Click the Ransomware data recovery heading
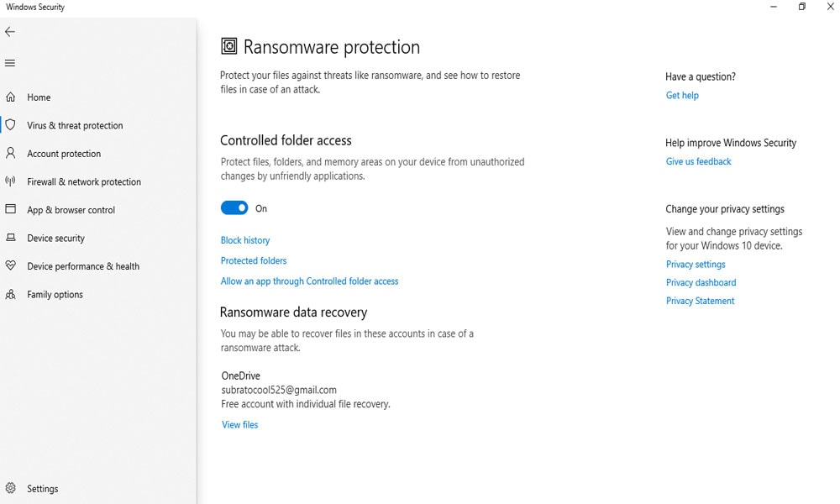The width and height of the screenshot is (840, 504). pos(293,312)
